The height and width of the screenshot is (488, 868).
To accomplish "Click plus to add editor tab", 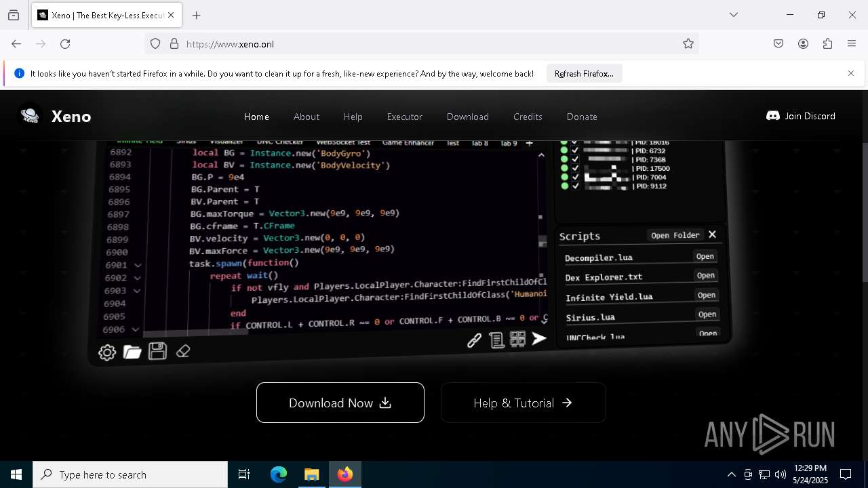I will pyautogui.click(x=530, y=143).
